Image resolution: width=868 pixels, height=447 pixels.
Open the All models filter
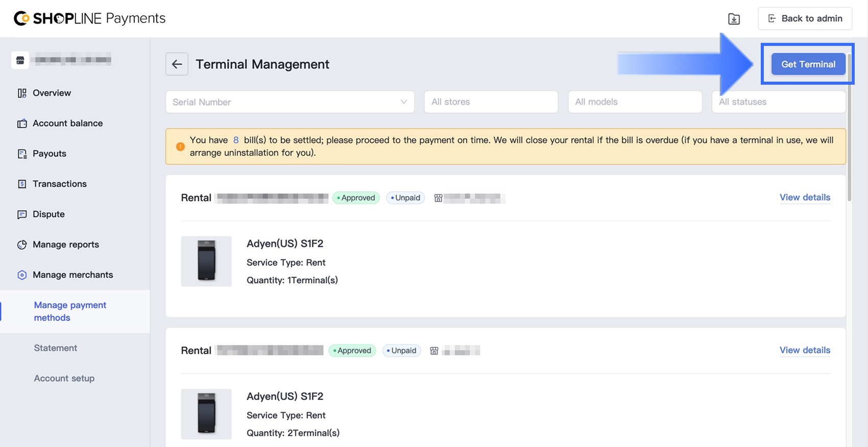[635, 102]
